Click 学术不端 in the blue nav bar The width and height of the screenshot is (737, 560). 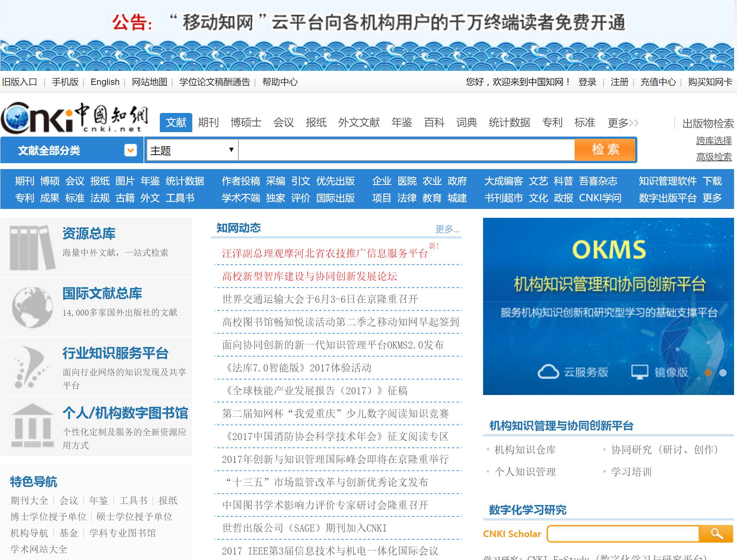[241, 198]
